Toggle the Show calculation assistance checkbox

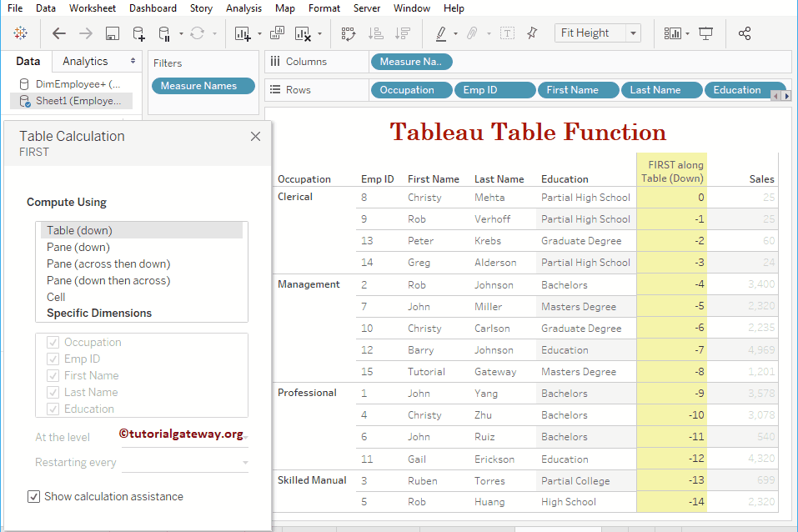coord(34,496)
